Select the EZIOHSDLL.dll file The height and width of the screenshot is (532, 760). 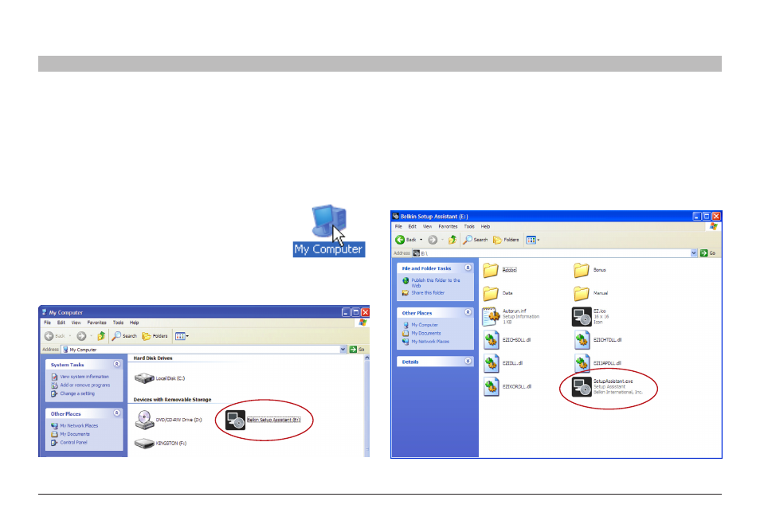pyautogui.click(x=507, y=339)
